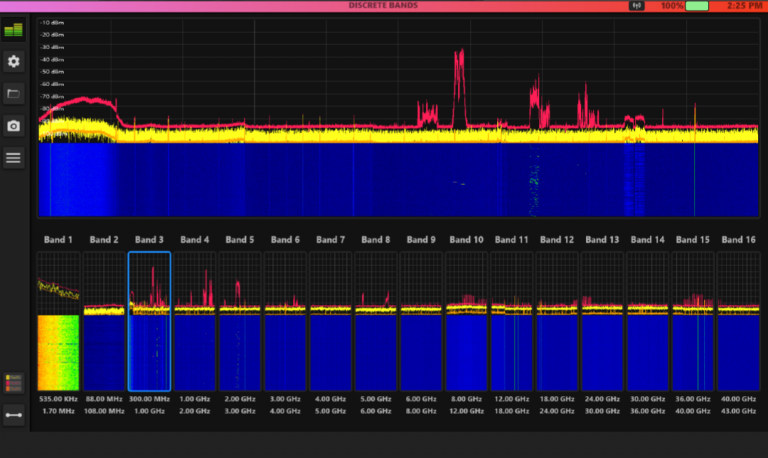Pick the Band 16 spectrum panel
This screenshot has width=768, height=458.
738,320
